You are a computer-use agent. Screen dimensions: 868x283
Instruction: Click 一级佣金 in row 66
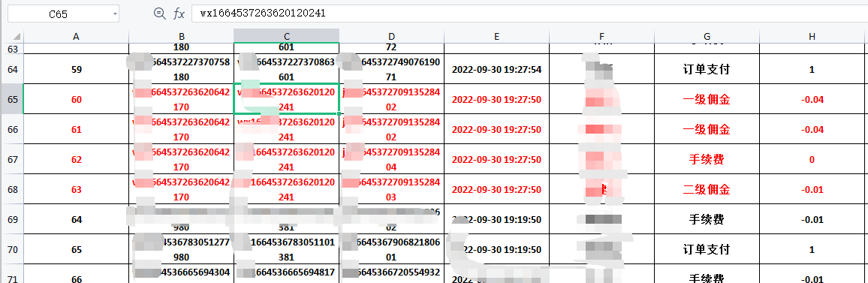707,130
